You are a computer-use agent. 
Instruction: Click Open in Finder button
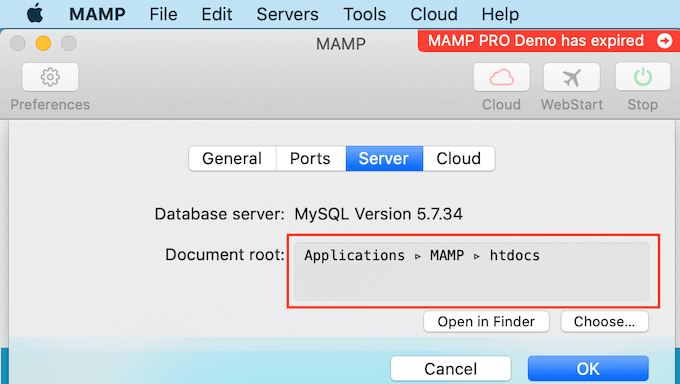pyautogui.click(x=486, y=322)
